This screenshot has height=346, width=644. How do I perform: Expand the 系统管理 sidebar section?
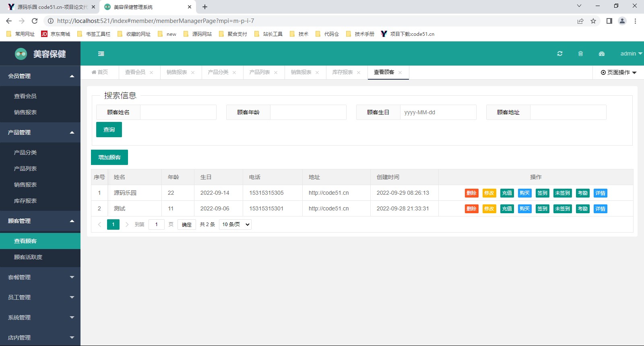tap(40, 317)
